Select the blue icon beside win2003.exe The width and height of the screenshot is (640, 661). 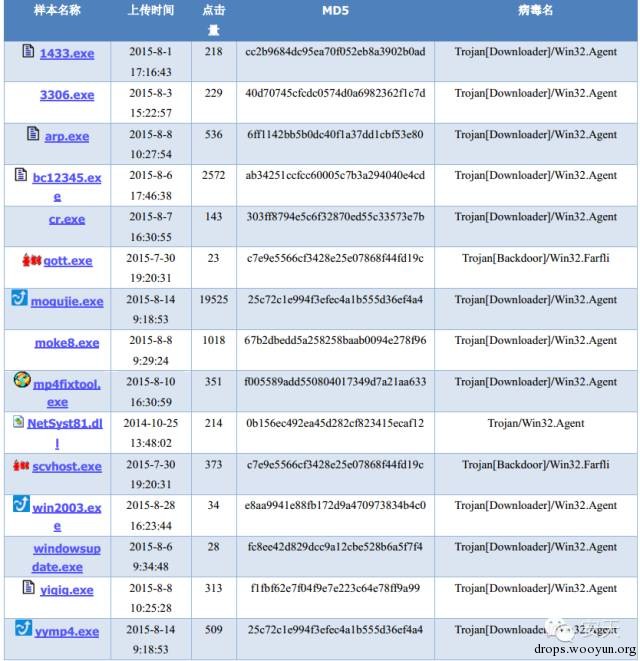click(21, 504)
